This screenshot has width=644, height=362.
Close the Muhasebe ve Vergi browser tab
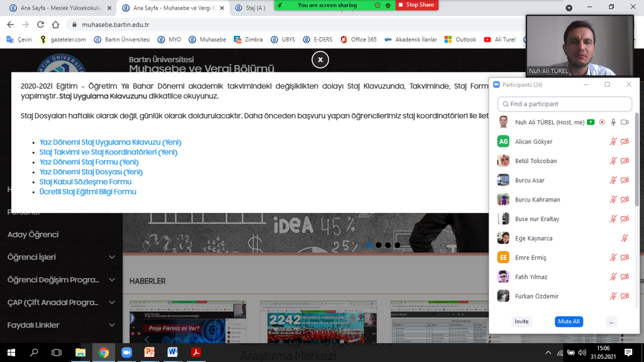click(x=222, y=8)
